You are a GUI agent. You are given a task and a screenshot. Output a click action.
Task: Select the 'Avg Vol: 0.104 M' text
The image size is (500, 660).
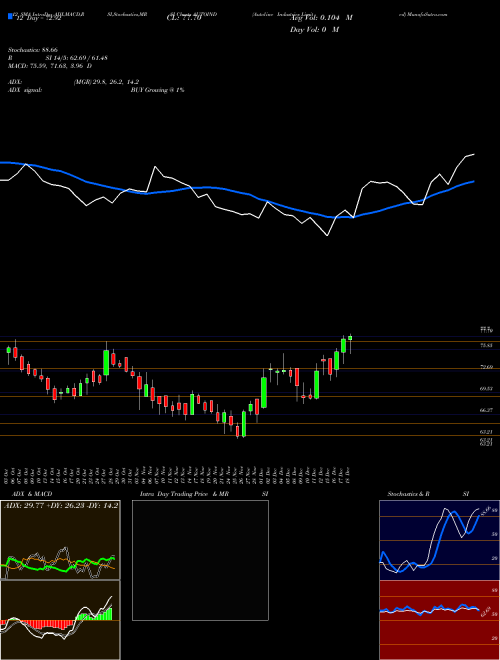pyautogui.click(x=322, y=18)
